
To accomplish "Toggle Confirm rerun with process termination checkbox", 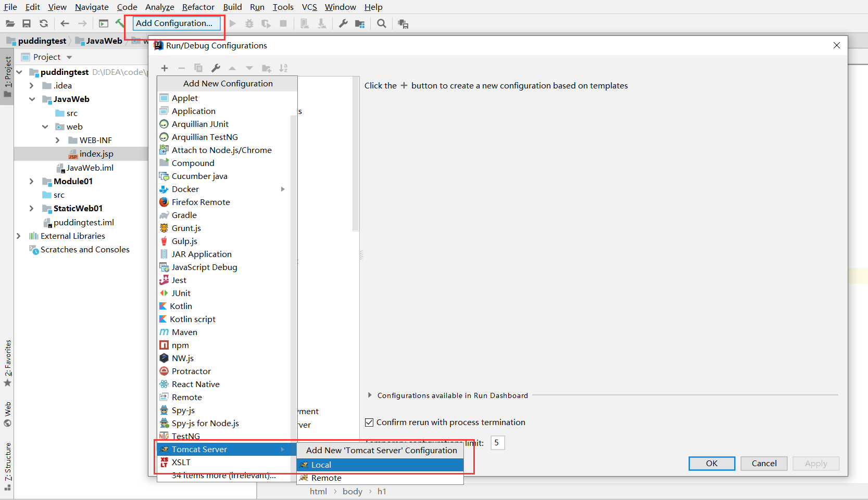I will [369, 422].
